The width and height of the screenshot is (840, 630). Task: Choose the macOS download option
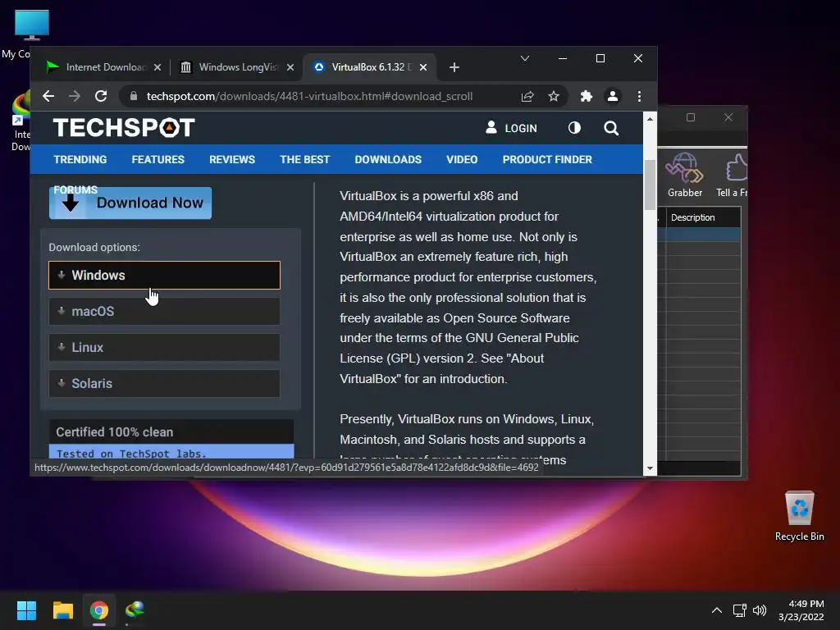click(164, 311)
